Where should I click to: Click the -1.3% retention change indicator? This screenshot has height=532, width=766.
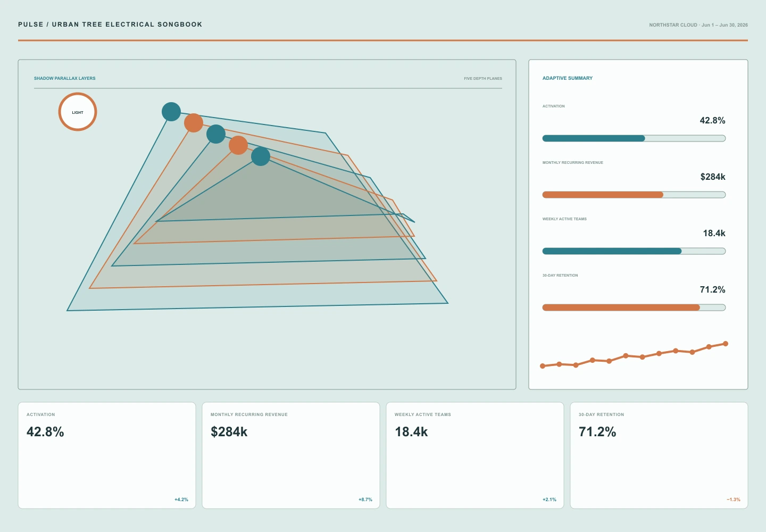click(734, 500)
